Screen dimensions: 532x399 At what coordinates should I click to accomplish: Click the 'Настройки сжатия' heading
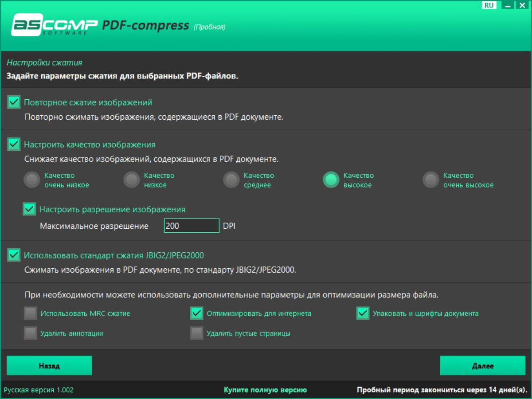click(x=44, y=63)
